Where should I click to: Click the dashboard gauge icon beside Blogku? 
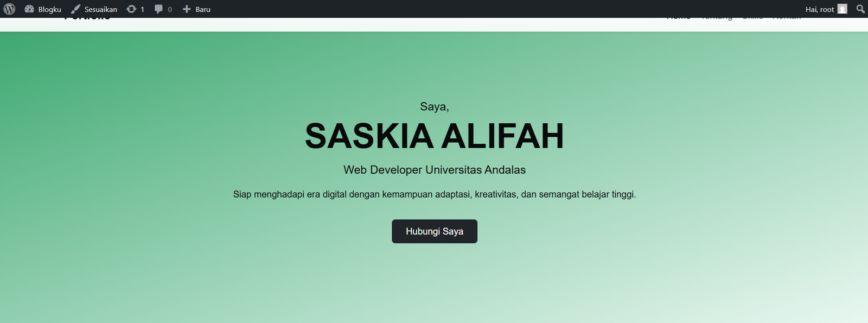pyautogui.click(x=29, y=9)
